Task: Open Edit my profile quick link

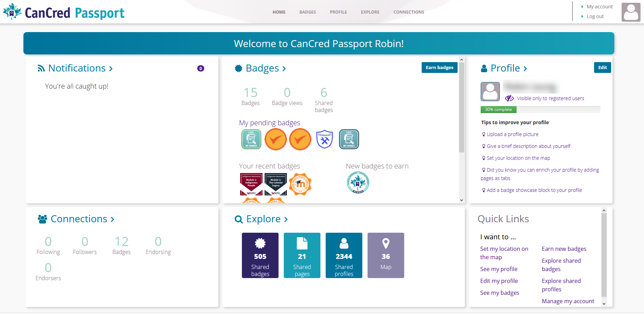Action: (x=499, y=281)
